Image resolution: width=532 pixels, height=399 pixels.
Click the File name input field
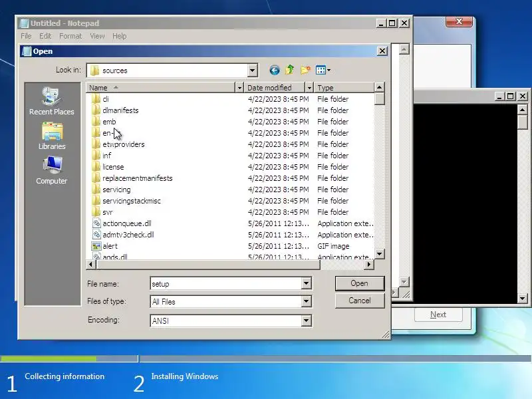click(226, 284)
